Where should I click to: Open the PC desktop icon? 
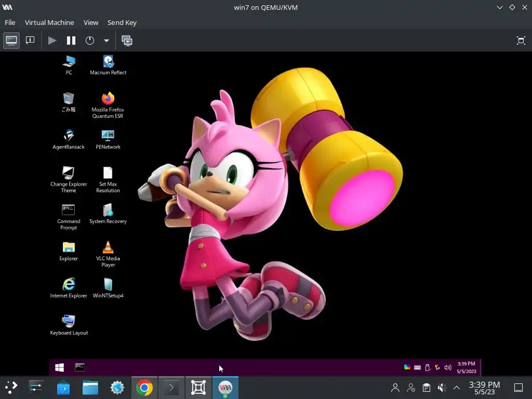tap(69, 65)
